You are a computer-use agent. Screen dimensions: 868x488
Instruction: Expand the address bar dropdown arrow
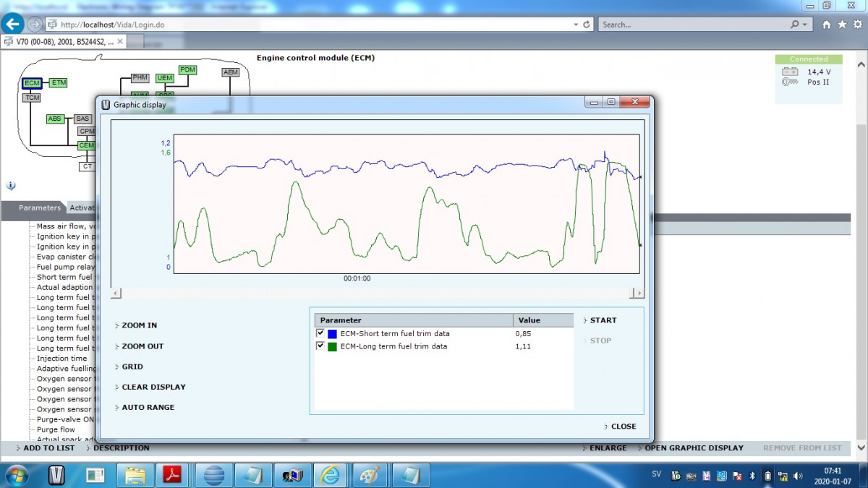(575, 25)
